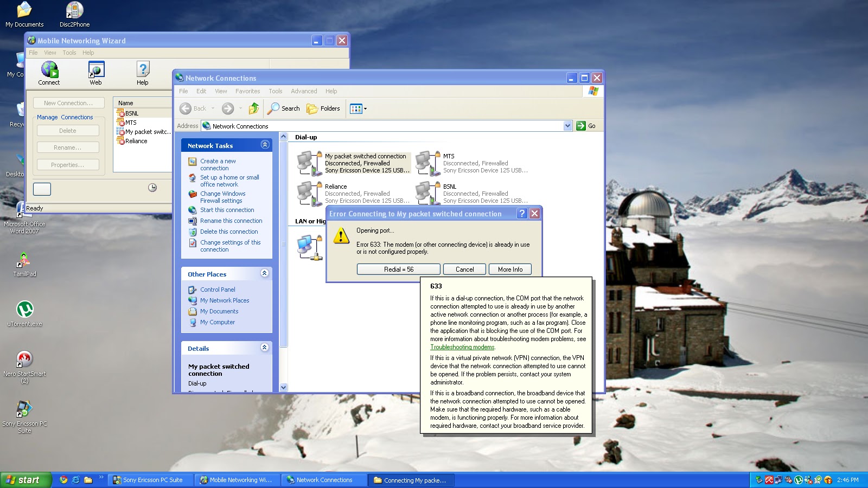Open the Start menu
Image resolution: width=868 pixels, height=488 pixels.
coord(25,480)
